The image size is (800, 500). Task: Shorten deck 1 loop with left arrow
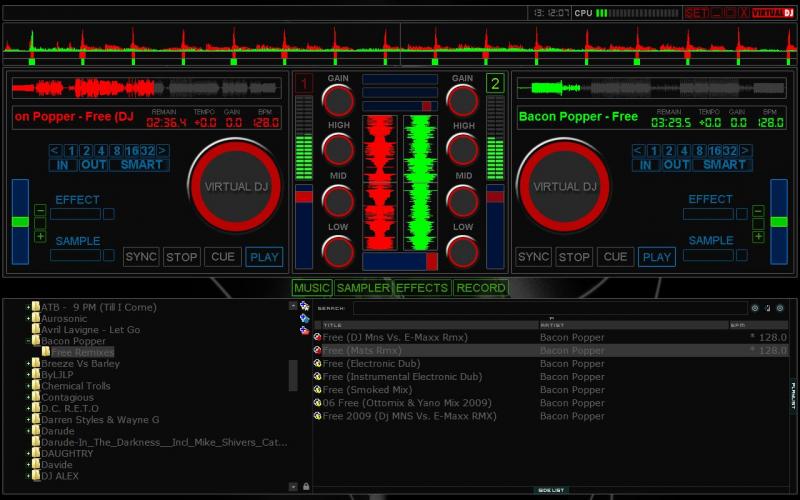click(55, 151)
